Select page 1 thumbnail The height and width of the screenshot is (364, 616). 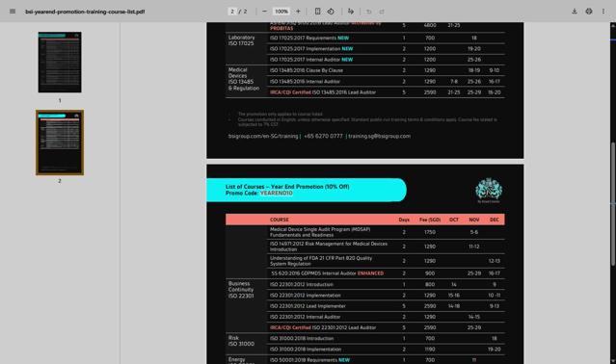(60, 63)
